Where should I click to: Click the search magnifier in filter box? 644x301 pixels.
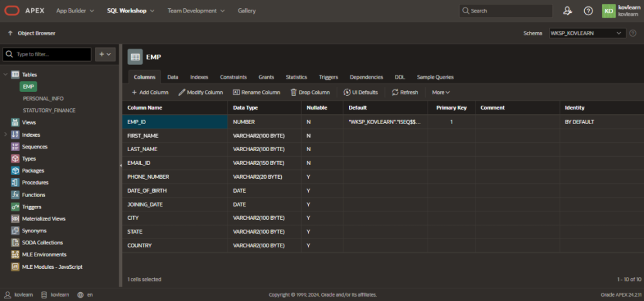pos(9,54)
